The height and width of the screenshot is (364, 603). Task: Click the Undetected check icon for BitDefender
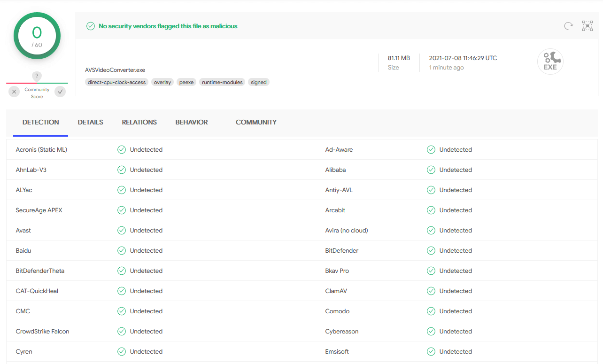point(431,251)
